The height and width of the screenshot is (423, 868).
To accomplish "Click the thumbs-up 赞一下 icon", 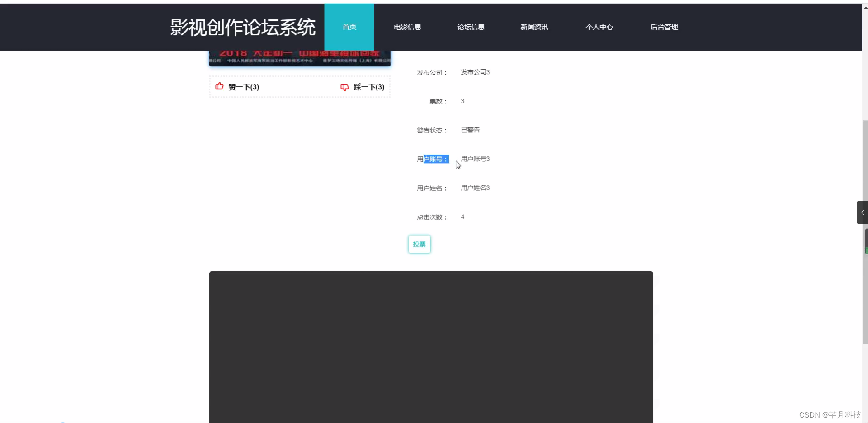I will (219, 87).
